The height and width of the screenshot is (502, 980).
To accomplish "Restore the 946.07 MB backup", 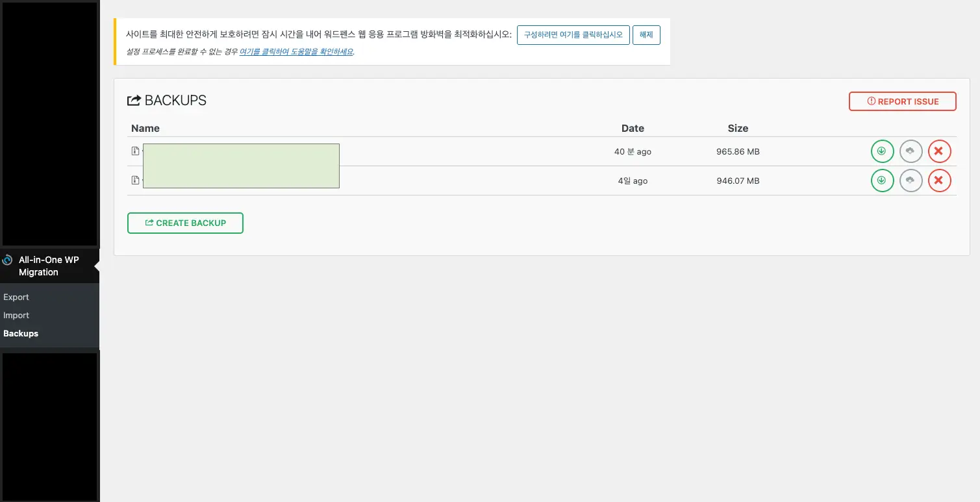I will (911, 180).
